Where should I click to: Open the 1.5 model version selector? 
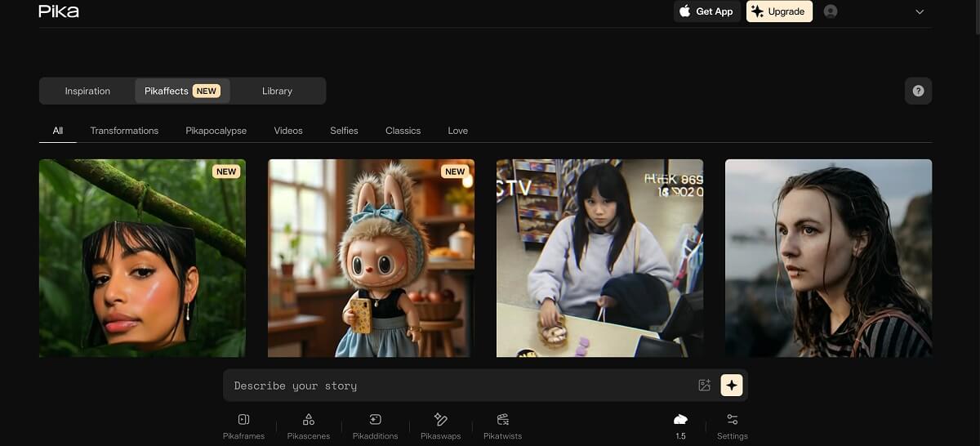tap(680, 426)
